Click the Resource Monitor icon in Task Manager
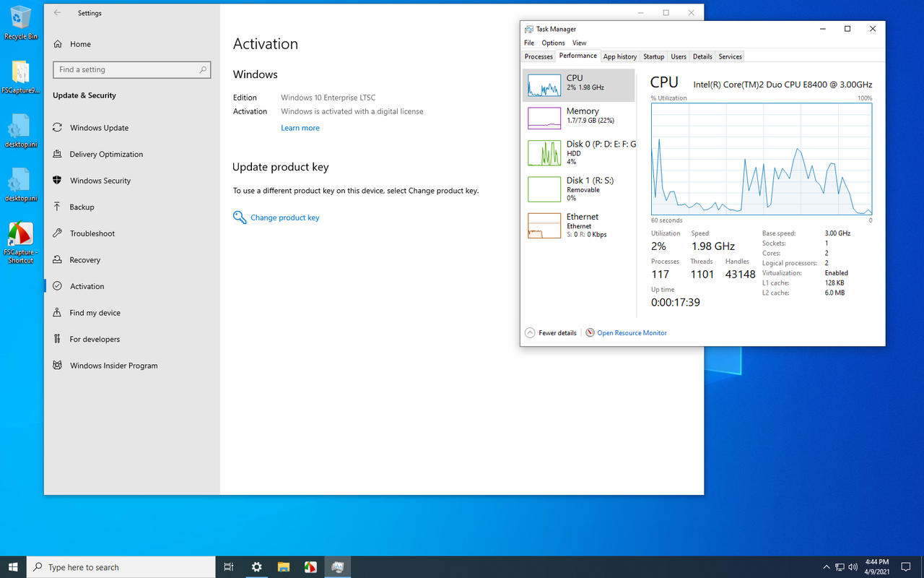Screen dimensions: 924x578 (x=590, y=333)
